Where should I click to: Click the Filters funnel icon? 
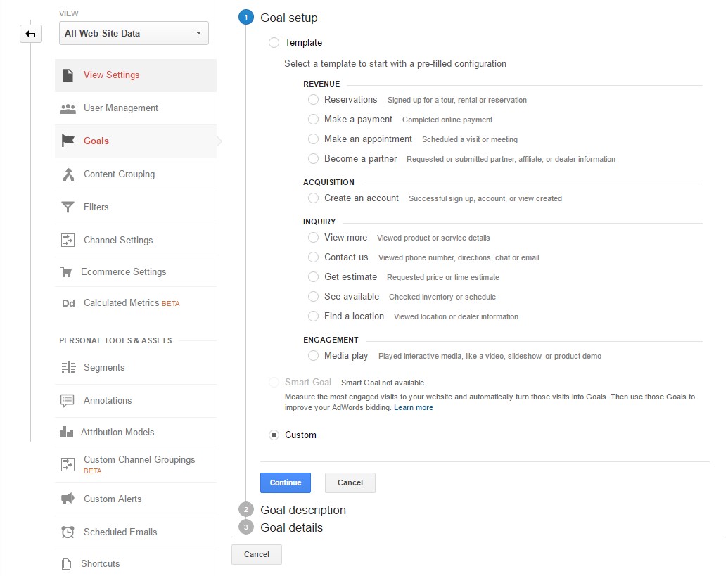tap(68, 207)
